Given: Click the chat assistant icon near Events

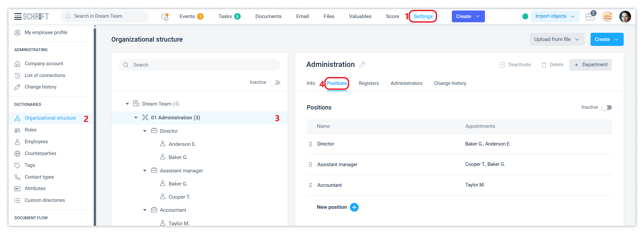Looking at the screenshot, I should [x=165, y=16].
